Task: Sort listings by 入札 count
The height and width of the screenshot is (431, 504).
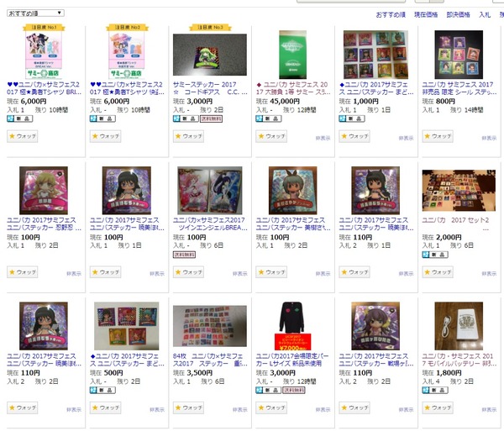Action: (485, 15)
